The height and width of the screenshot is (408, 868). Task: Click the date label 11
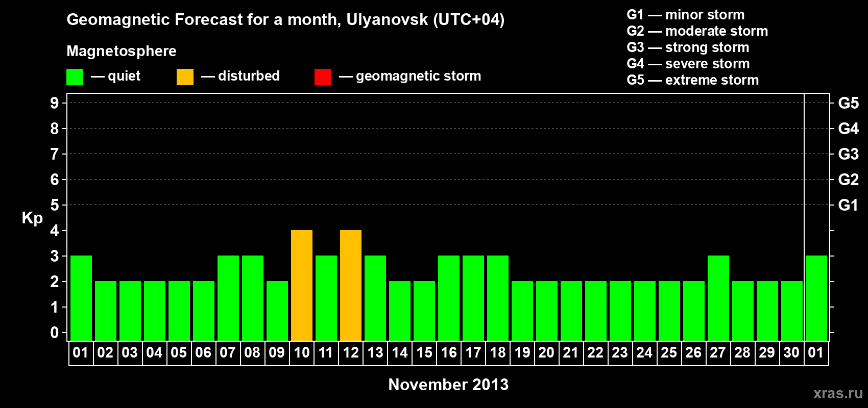[326, 352]
